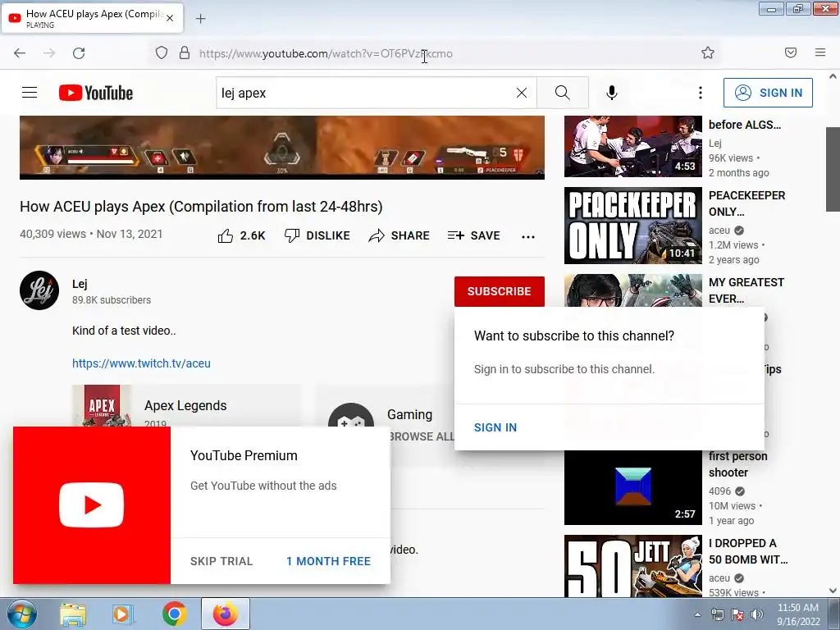Viewport: 840px width, 630px height.
Task: Open PEACEKEEPER ONLY video thumbnail
Action: pos(632,226)
